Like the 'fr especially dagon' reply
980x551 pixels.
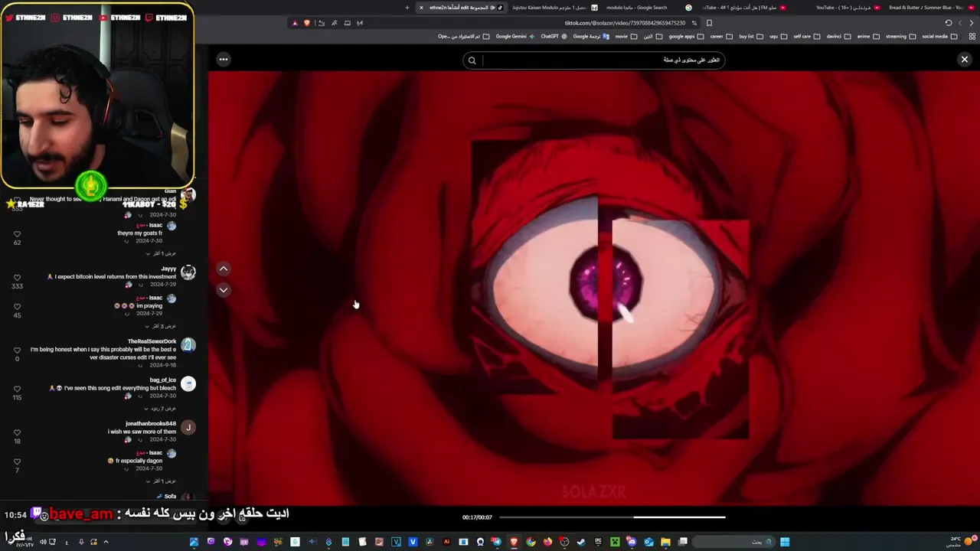click(17, 461)
